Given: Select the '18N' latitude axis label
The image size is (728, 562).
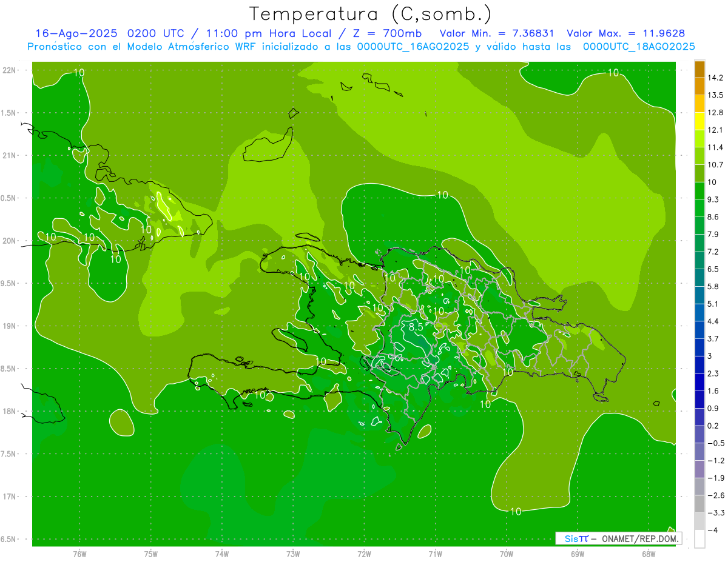Looking at the screenshot, I should coord(10,411).
